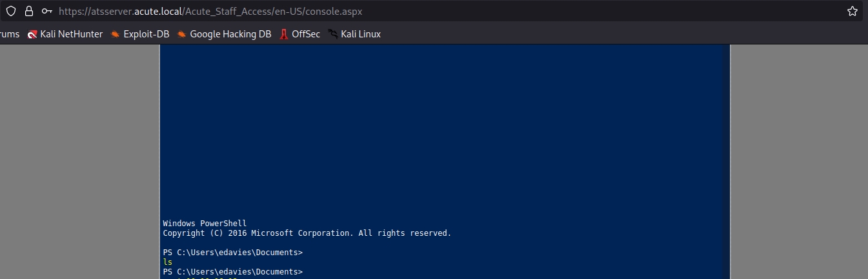The image size is (868, 279).
Task: Click gray page margin right of console
Action: [x=799, y=161]
